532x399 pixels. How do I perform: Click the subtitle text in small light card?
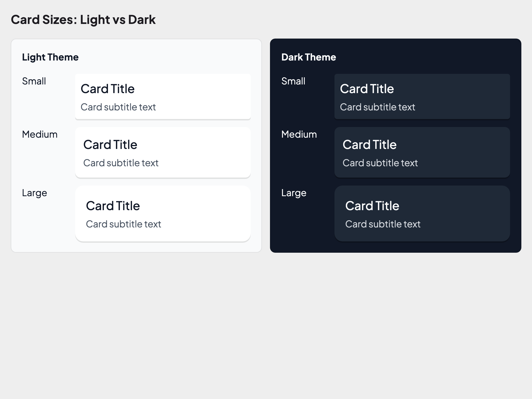118,107
